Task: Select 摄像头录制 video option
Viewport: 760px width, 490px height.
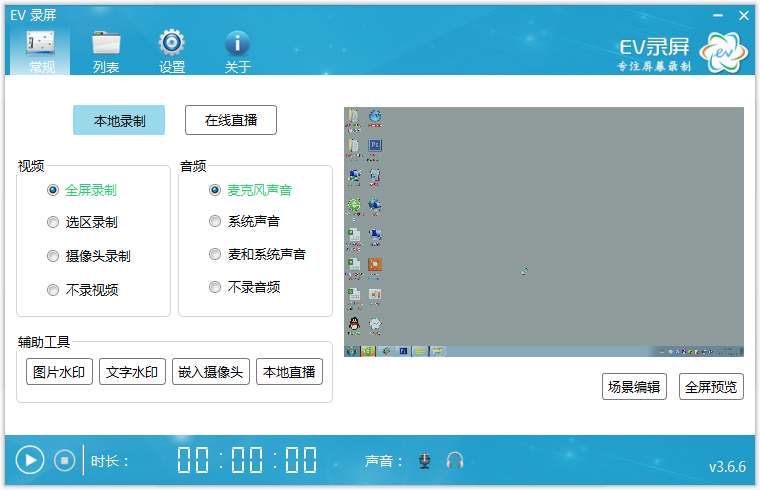Action: click(53, 256)
